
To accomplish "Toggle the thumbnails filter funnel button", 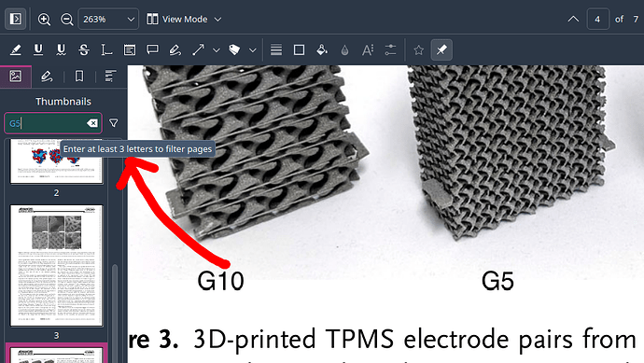I will [x=114, y=123].
